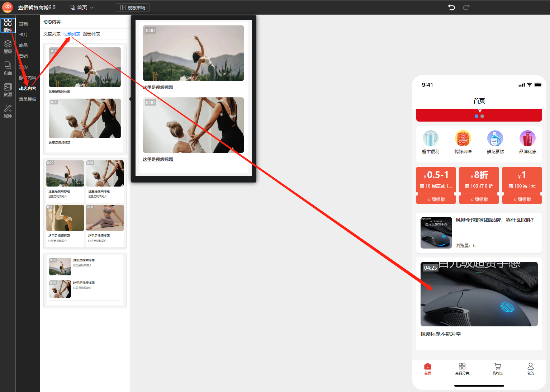Click the 满 100 打 8 折 coupon description
Image resolution: width=550 pixels, height=392 pixels.
[x=479, y=186]
